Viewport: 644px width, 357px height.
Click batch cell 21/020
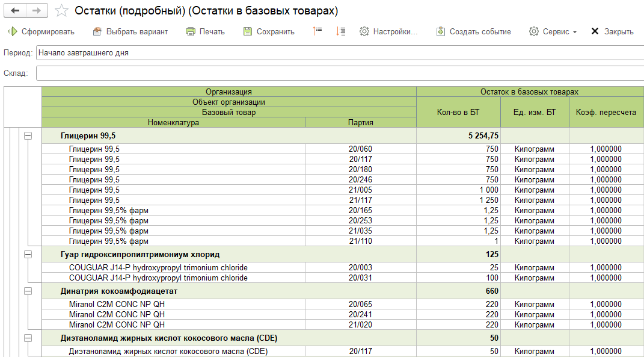coord(361,324)
